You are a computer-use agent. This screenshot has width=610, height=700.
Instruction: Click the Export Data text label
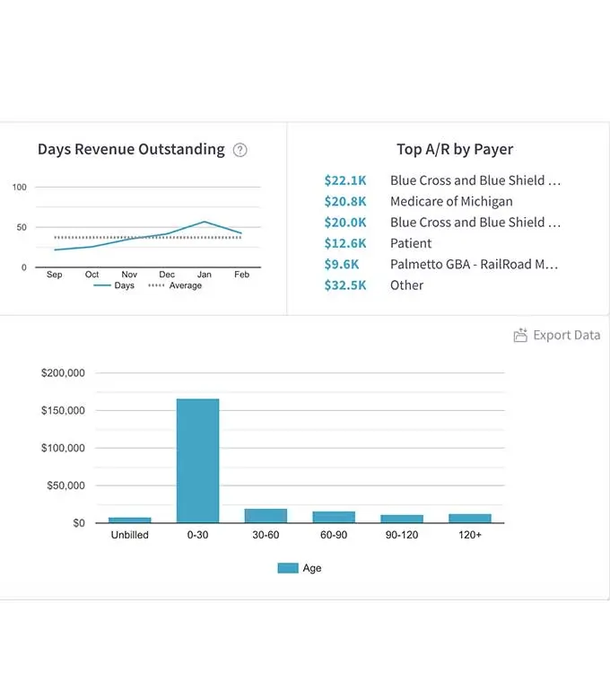pos(566,336)
